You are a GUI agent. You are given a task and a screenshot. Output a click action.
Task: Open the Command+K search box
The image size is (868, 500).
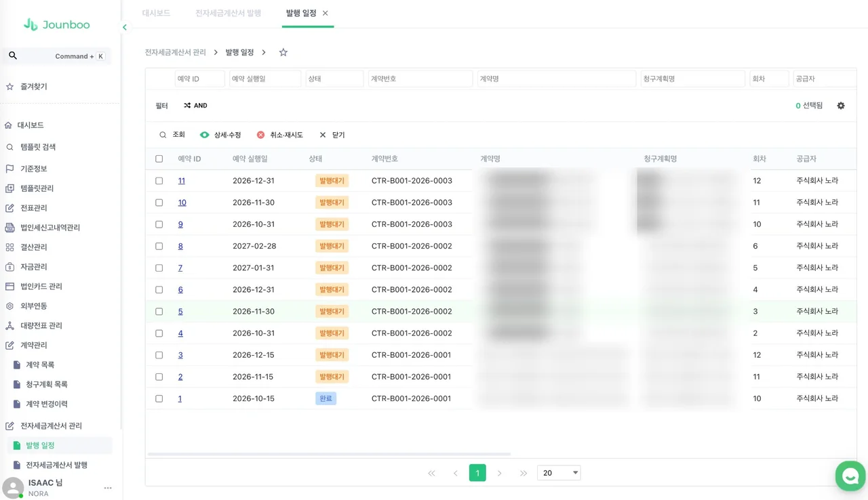point(57,56)
